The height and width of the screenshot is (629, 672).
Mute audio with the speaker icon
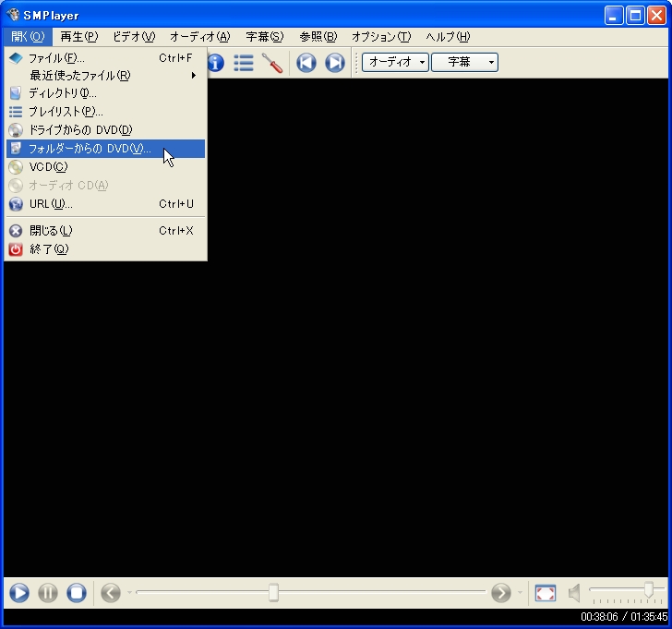[x=574, y=593]
